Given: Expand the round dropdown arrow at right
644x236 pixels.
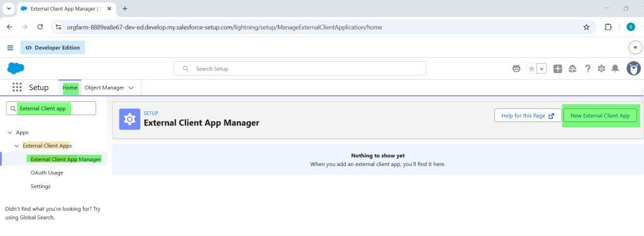Looking at the screenshot, I should tap(635, 48).
